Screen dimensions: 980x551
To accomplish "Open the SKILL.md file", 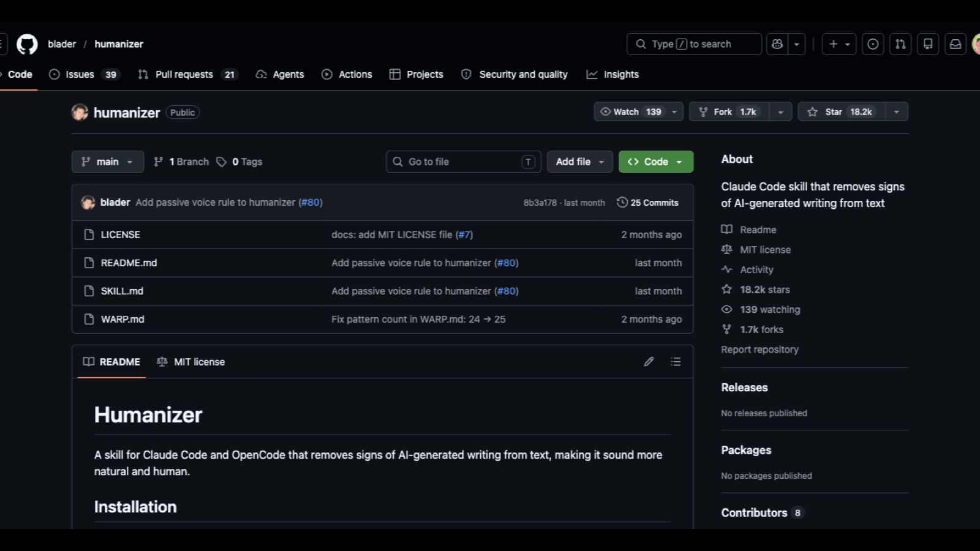I will [122, 291].
